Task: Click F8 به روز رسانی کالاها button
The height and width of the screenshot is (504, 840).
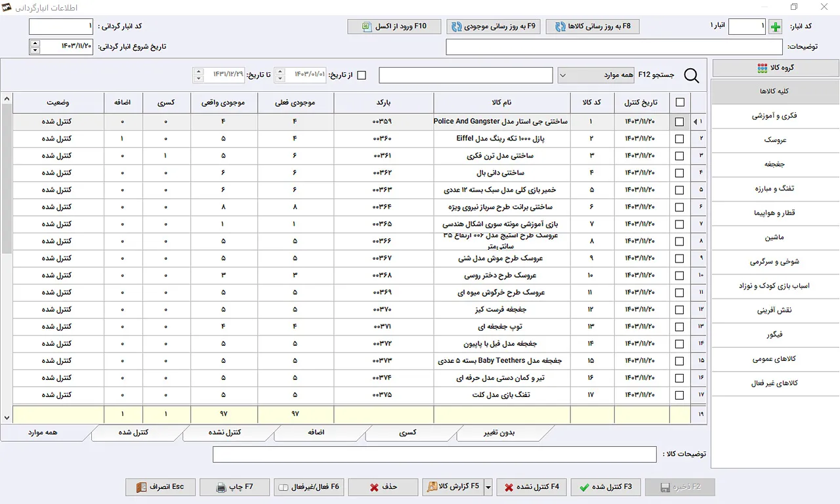Action: pyautogui.click(x=593, y=27)
